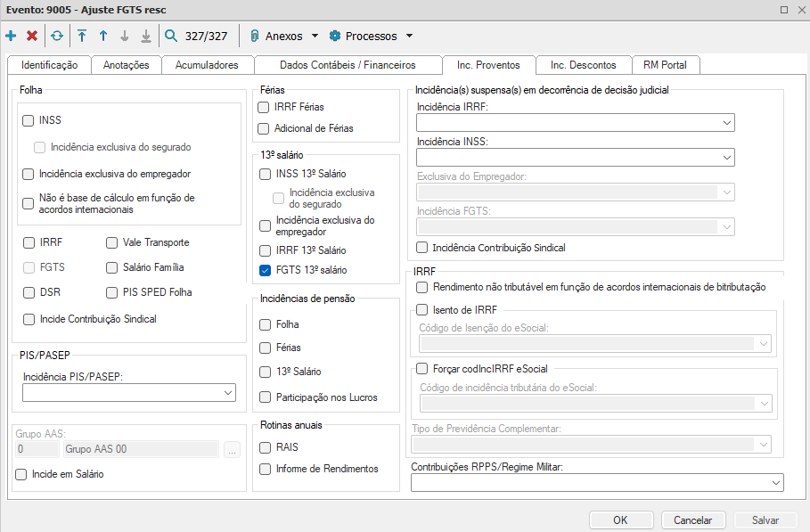Click the Salvar button
810x532 pixels.
point(765,520)
